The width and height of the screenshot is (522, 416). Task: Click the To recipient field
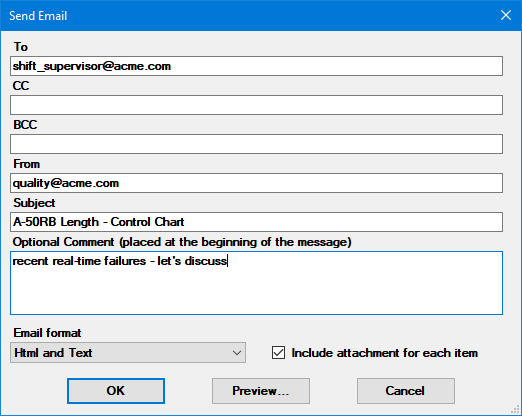pyautogui.click(x=256, y=66)
